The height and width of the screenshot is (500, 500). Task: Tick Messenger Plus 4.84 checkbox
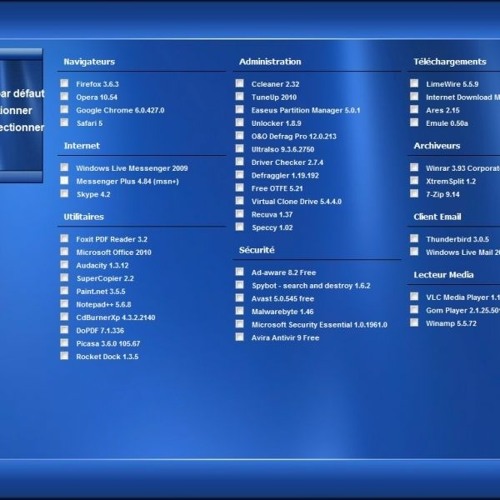coord(64,180)
